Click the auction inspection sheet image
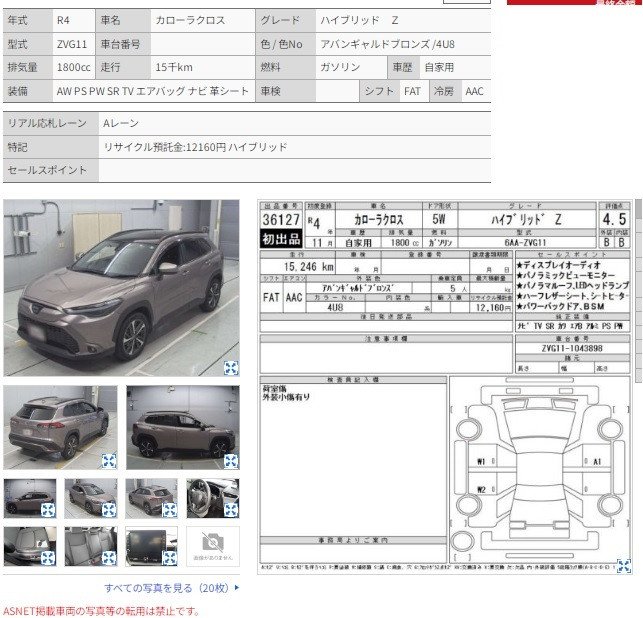 (x=445, y=387)
